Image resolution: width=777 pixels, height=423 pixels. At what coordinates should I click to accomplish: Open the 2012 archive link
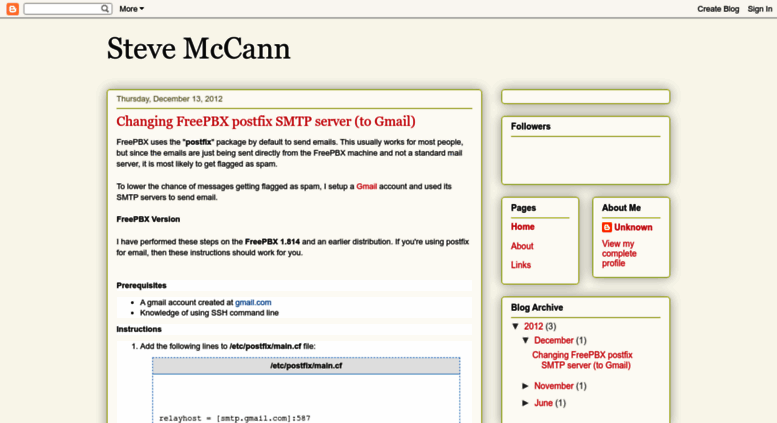pos(533,326)
